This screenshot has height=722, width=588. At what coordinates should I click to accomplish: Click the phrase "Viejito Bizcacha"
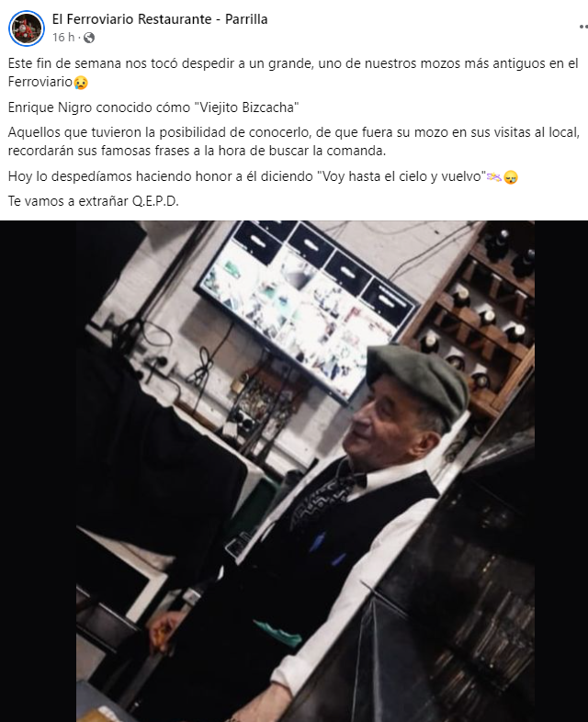tap(247, 107)
